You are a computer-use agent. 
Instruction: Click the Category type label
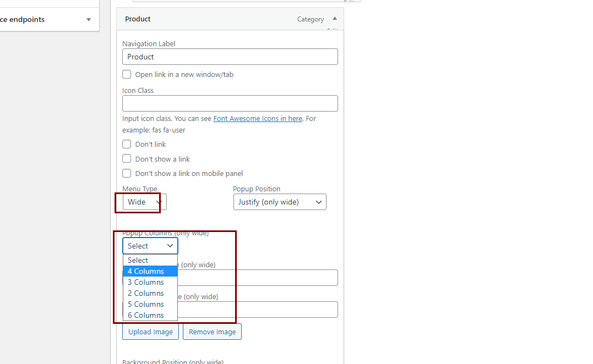[311, 19]
